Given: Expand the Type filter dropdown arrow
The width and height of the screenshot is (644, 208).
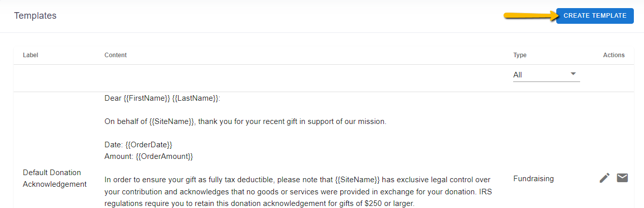Looking at the screenshot, I should 574,74.
